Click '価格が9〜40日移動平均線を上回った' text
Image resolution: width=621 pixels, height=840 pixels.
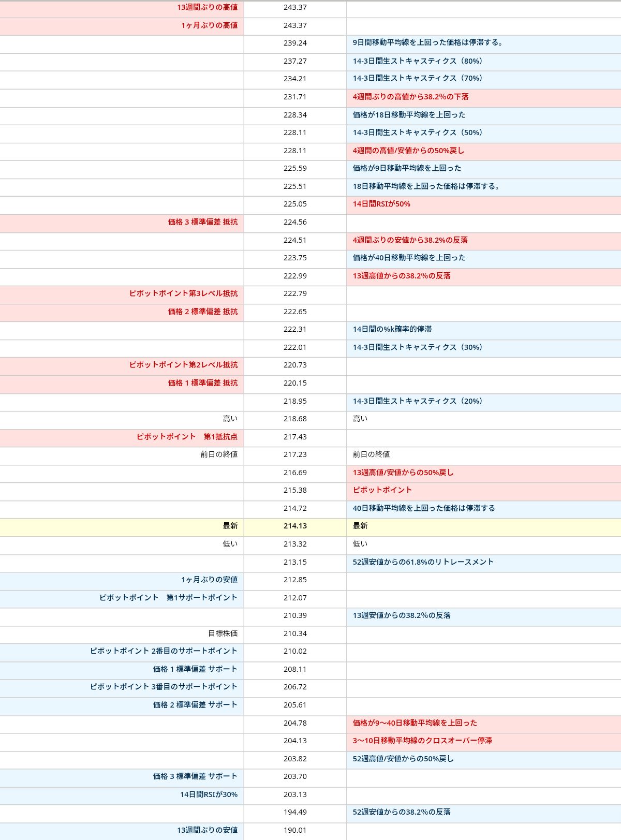[x=415, y=723]
